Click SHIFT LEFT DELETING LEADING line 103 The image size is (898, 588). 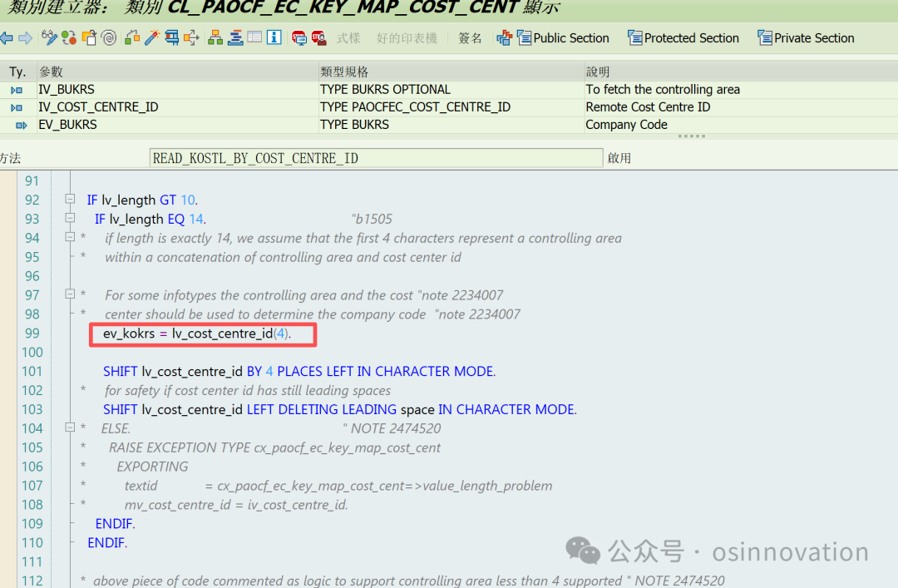pyautogui.click(x=339, y=410)
